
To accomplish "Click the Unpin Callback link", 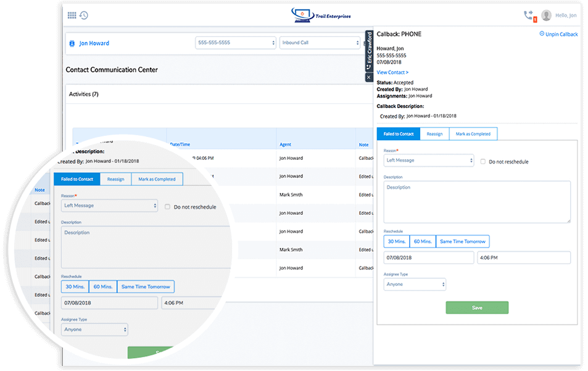I will point(558,34).
